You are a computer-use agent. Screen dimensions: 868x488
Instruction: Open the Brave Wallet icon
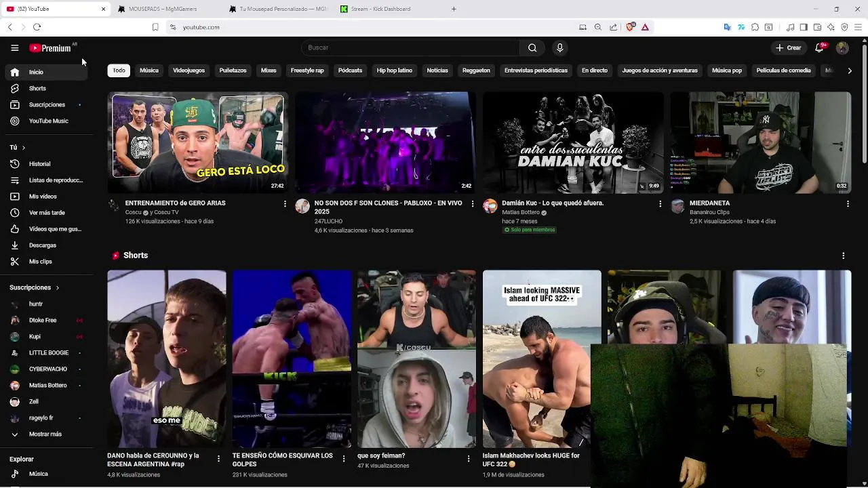coord(817,27)
